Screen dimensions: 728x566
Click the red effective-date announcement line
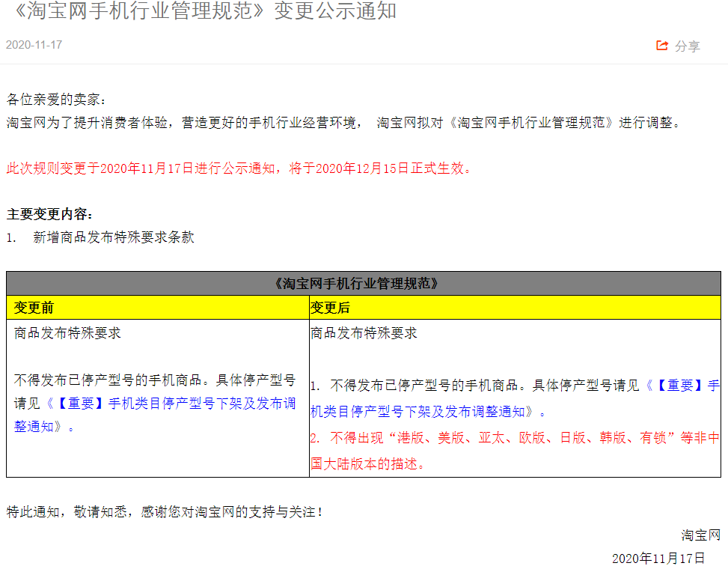click(238, 168)
